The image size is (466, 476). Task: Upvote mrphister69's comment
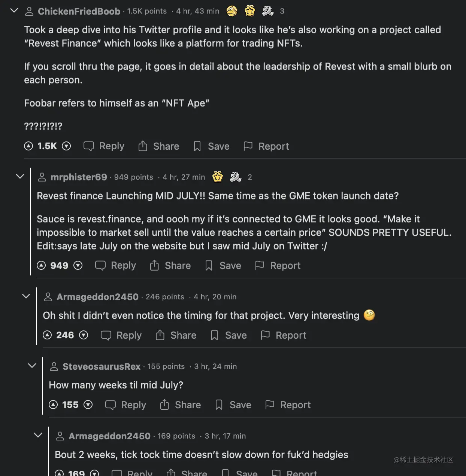coord(41,265)
